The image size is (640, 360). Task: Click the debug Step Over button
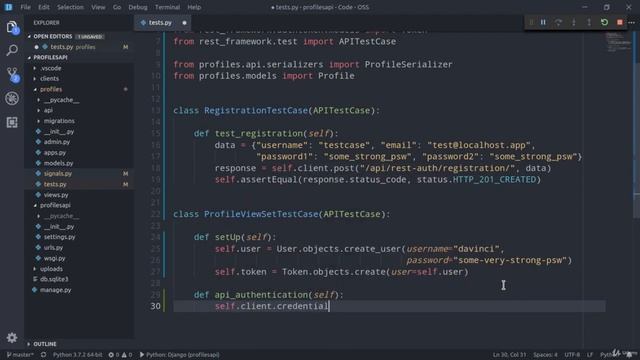coord(558,22)
